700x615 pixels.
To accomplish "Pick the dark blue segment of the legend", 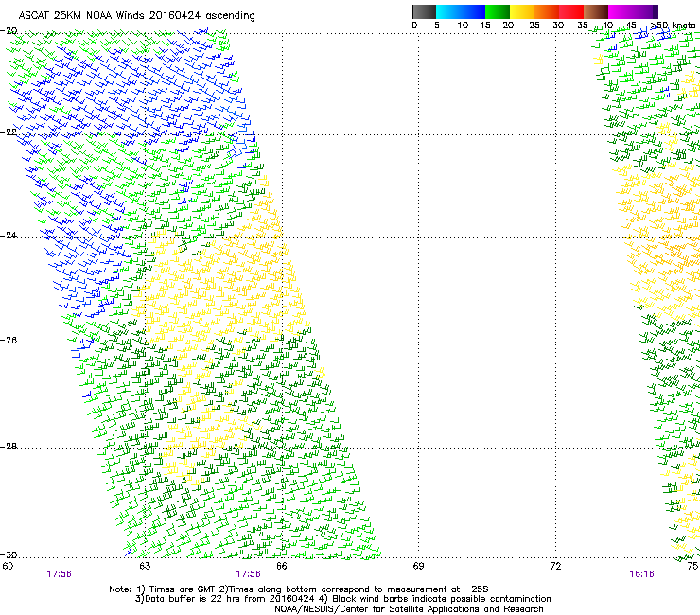I will pyautogui.click(x=472, y=11).
